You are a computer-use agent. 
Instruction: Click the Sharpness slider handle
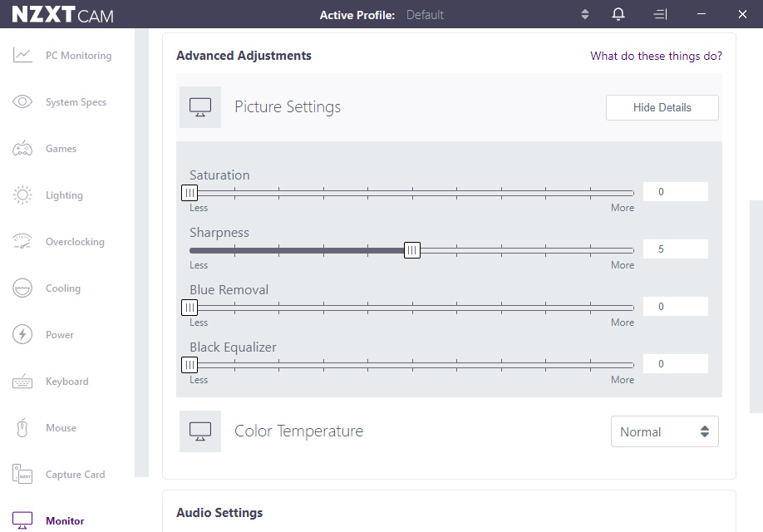tap(411, 250)
